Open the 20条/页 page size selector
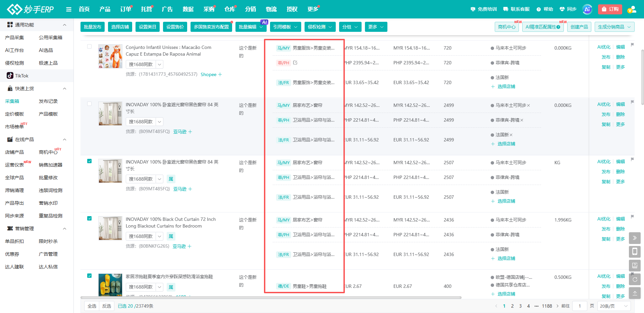This screenshot has width=644, height=313. tap(614, 306)
